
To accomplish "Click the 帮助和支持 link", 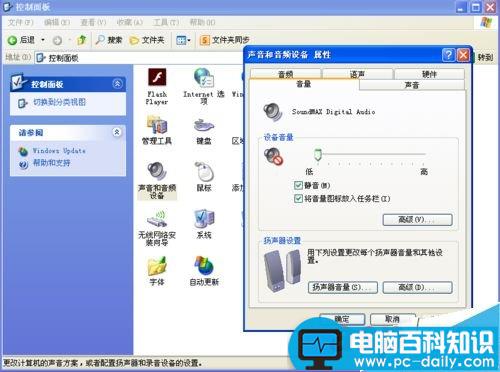I will pos(51,163).
